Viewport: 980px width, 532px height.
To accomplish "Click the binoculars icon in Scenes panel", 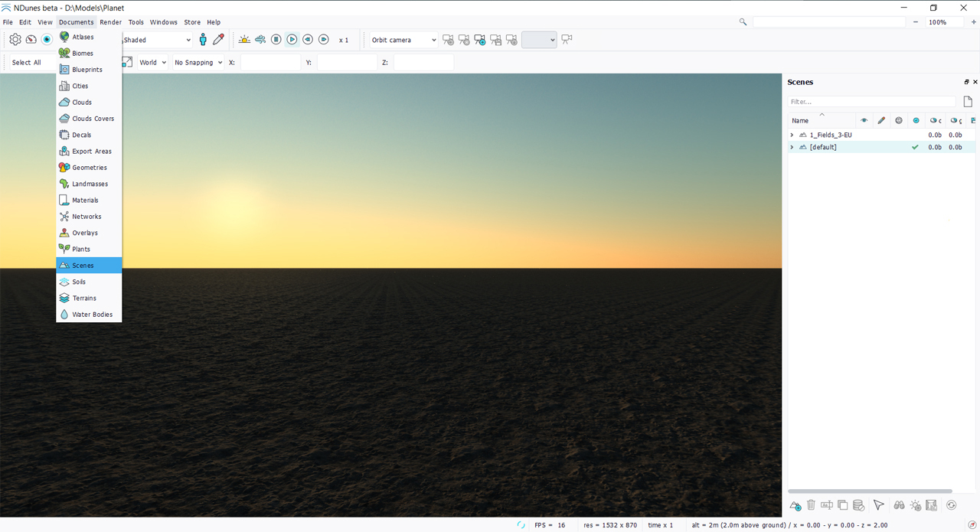I will click(900, 505).
